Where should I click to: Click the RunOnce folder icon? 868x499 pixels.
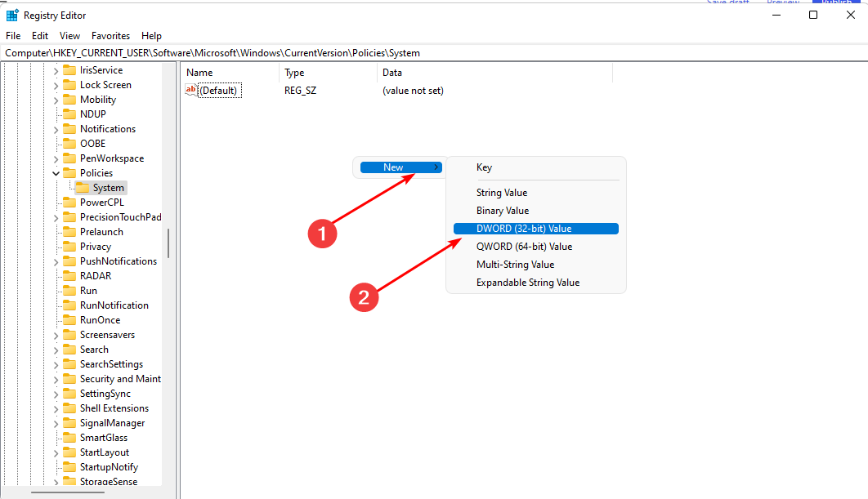69,320
